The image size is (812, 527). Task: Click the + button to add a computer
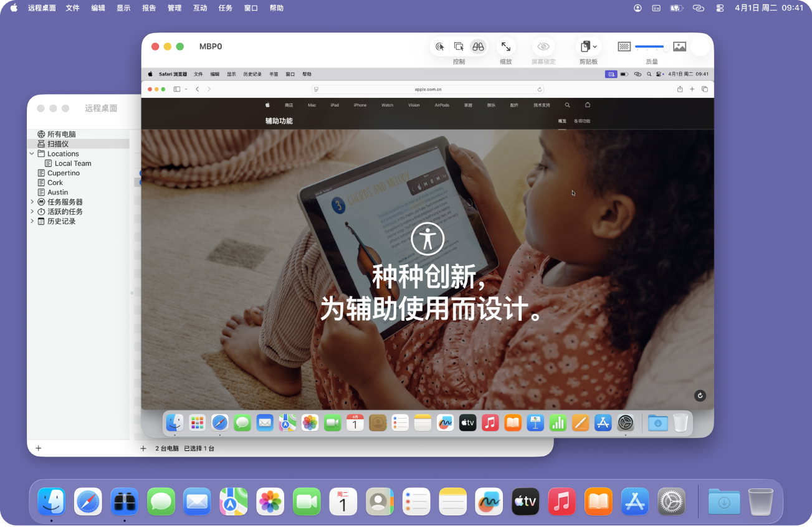[x=38, y=448]
